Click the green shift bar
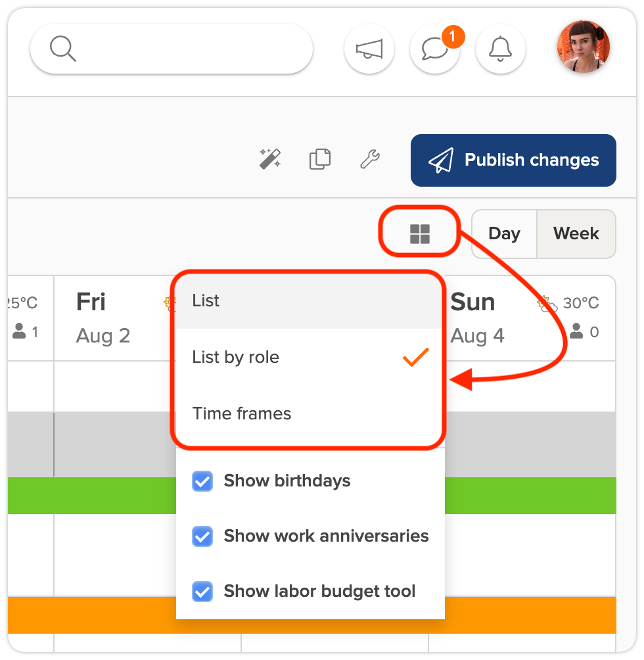 (x=92, y=496)
